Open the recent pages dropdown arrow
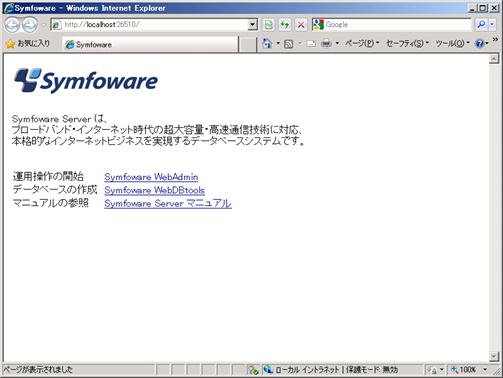The height and width of the screenshot is (378, 503). (x=43, y=25)
